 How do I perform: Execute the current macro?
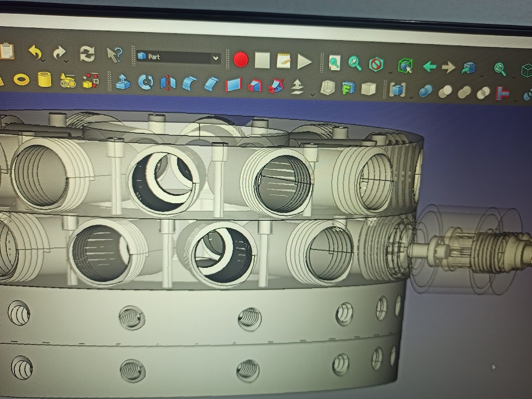(305, 61)
